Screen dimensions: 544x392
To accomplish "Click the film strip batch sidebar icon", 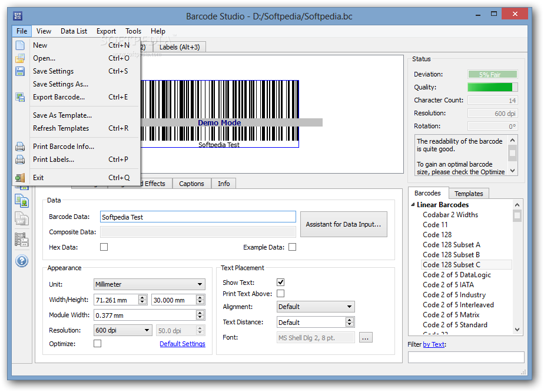I will [x=22, y=240].
